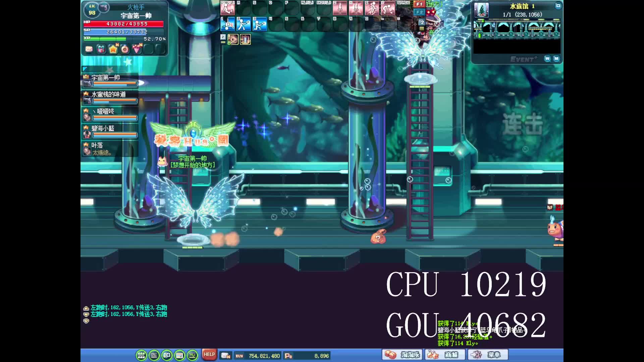Open the orange star icon
The width and height of the screenshot is (644, 362).
coord(113,49)
